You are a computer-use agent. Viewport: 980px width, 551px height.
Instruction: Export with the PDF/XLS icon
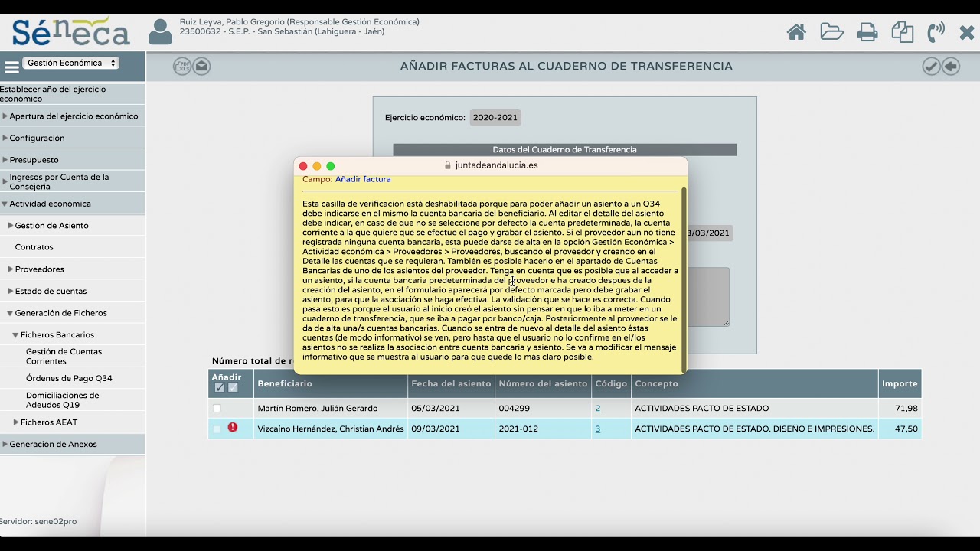182,67
